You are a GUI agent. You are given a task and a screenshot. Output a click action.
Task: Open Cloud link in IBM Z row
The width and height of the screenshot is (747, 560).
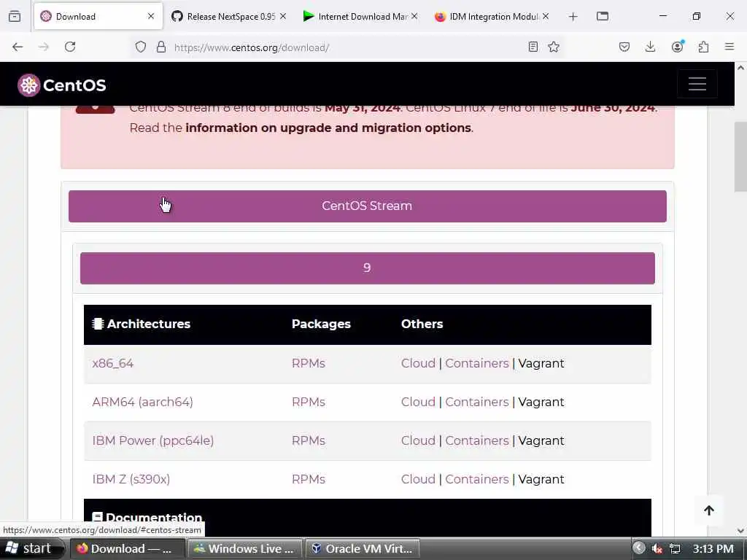click(418, 479)
